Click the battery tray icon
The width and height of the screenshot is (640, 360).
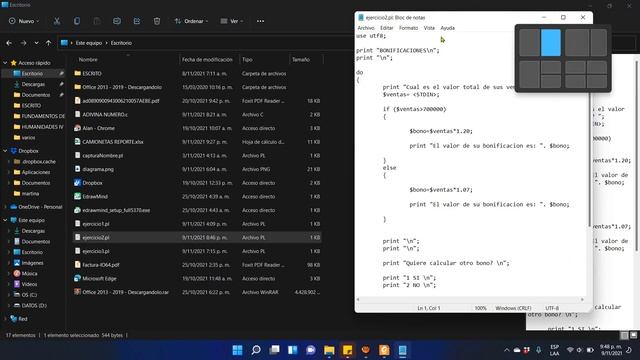pos(590,350)
